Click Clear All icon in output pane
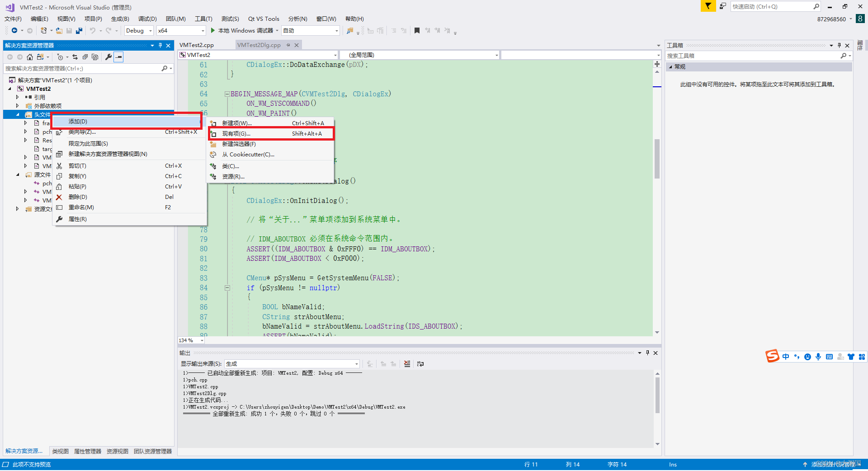 (x=407, y=364)
